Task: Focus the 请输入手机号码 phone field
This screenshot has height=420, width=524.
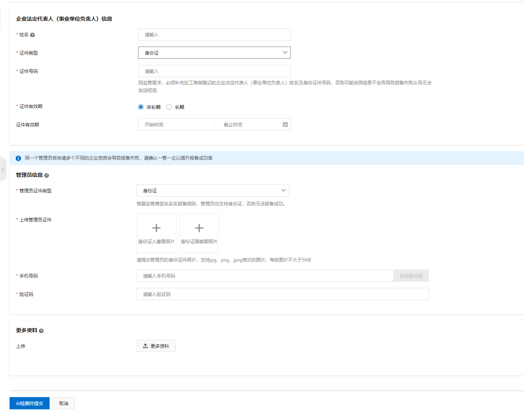Action: pyautogui.click(x=265, y=276)
